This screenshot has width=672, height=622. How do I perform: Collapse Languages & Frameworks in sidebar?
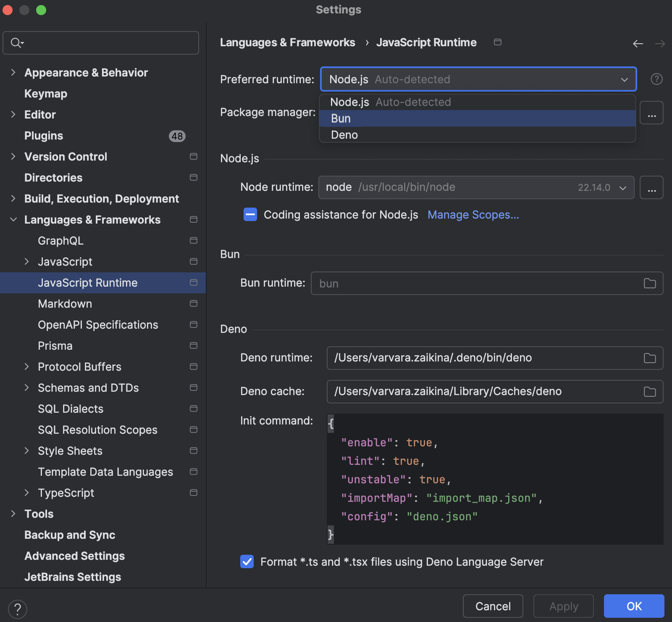pyautogui.click(x=13, y=219)
